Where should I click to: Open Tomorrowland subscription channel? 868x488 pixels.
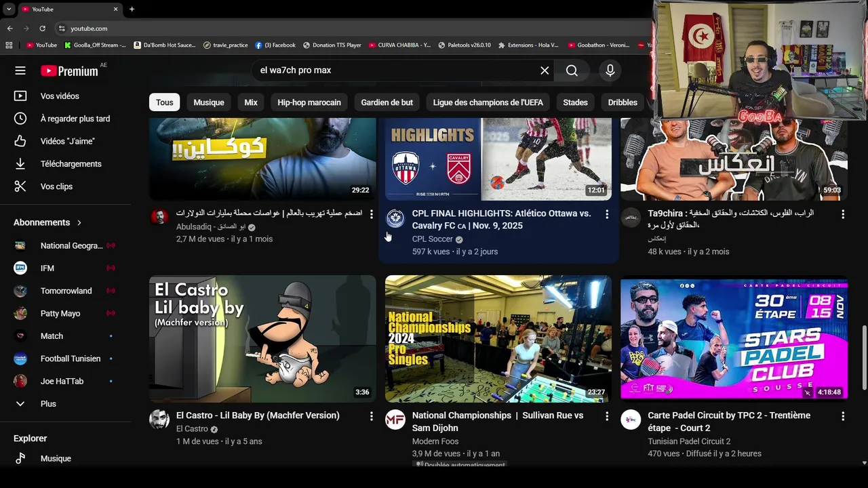(66, 291)
